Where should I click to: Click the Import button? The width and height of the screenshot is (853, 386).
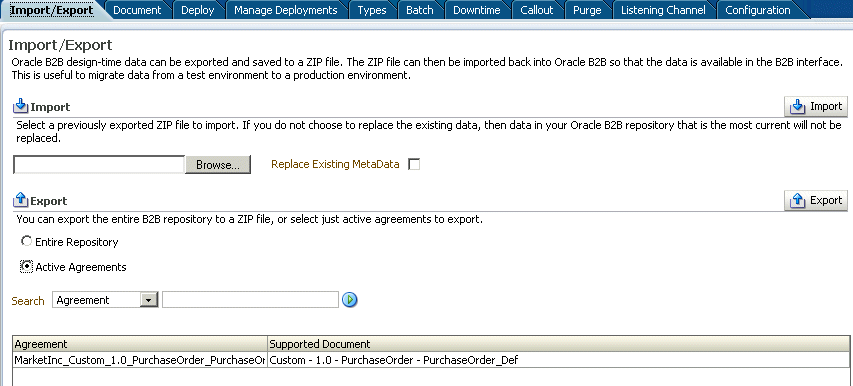coord(816,106)
